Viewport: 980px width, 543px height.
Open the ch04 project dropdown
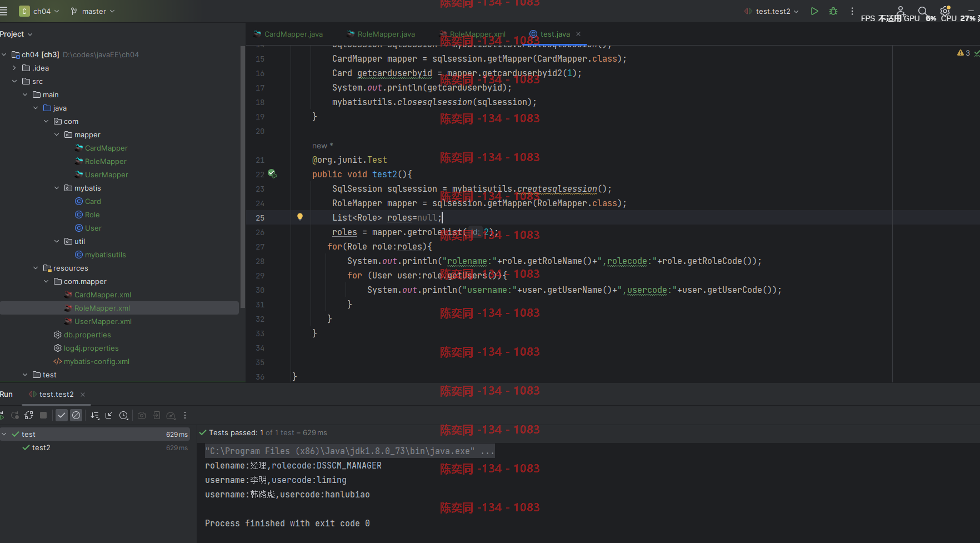39,11
